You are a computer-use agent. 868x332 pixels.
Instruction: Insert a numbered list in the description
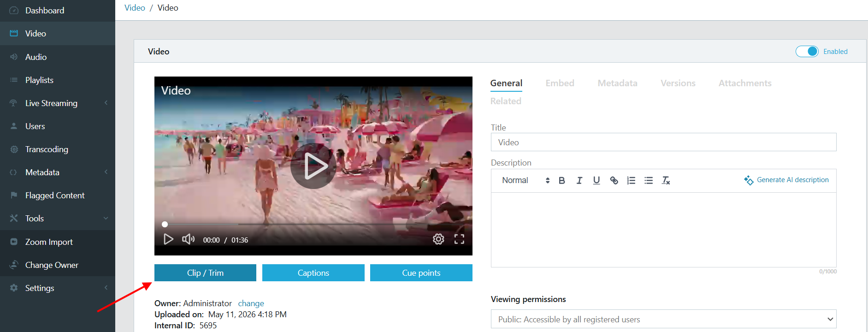point(631,180)
